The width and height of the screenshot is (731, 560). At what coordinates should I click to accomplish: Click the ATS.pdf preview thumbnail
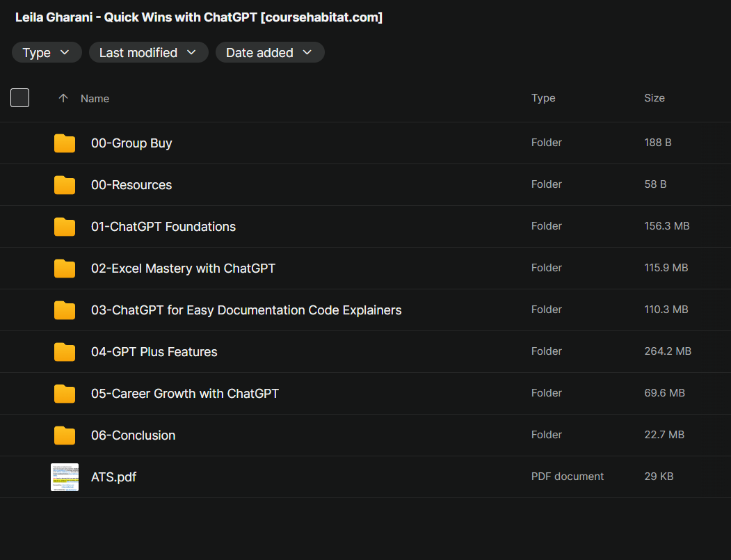65,477
